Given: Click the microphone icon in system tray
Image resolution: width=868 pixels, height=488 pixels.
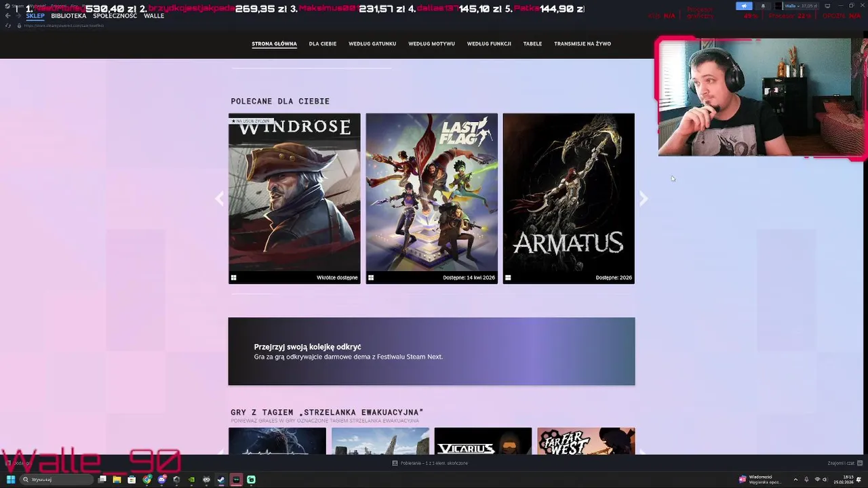Looking at the screenshot, I should tap(806, 479).
